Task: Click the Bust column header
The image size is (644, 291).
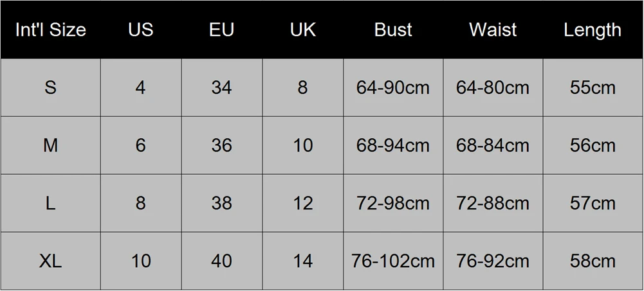Action: [x=393, y=30]
